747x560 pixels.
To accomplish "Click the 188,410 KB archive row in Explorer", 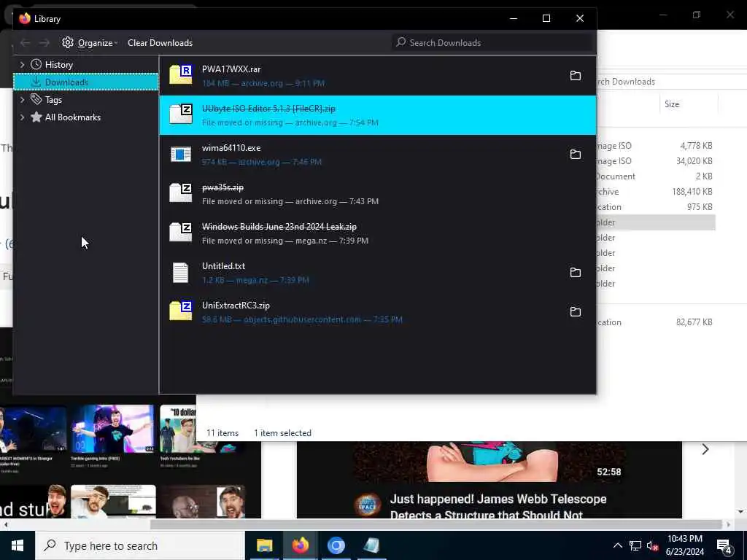I will (x=656, y=192).
